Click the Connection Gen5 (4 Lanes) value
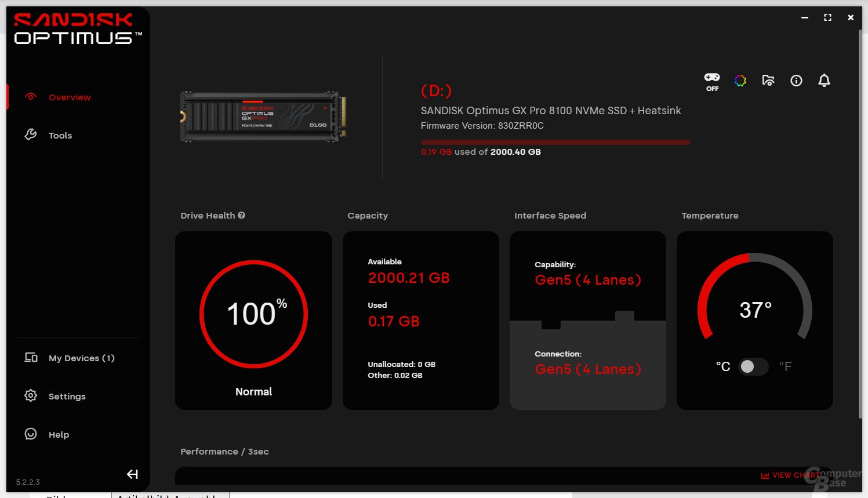The height and width of the screenshot is (498, 868). (x=588, y=369)
